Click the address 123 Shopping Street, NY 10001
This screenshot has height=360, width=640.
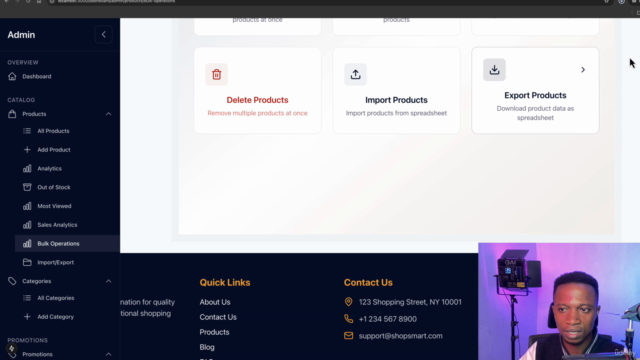coord(410,302)
